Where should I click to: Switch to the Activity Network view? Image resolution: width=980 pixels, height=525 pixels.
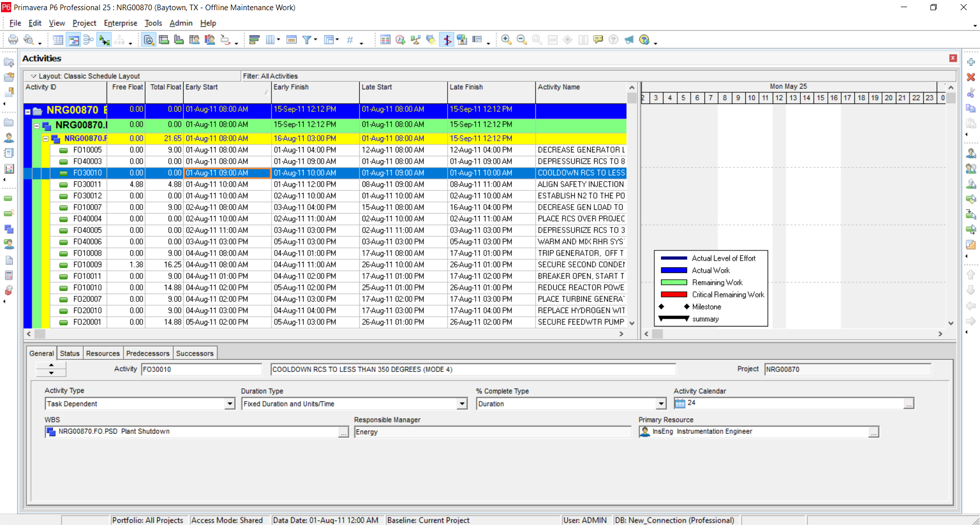89,40
